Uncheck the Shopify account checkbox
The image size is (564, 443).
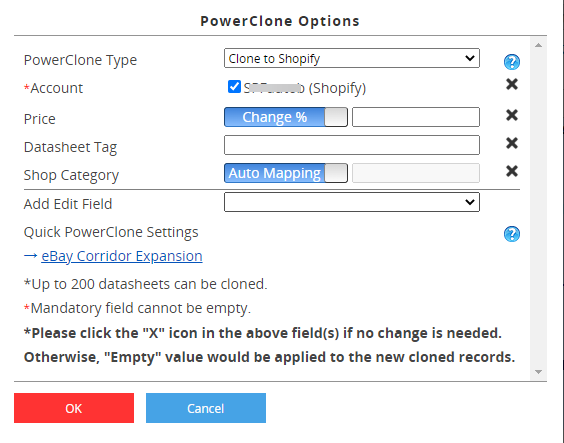[234, 86]
